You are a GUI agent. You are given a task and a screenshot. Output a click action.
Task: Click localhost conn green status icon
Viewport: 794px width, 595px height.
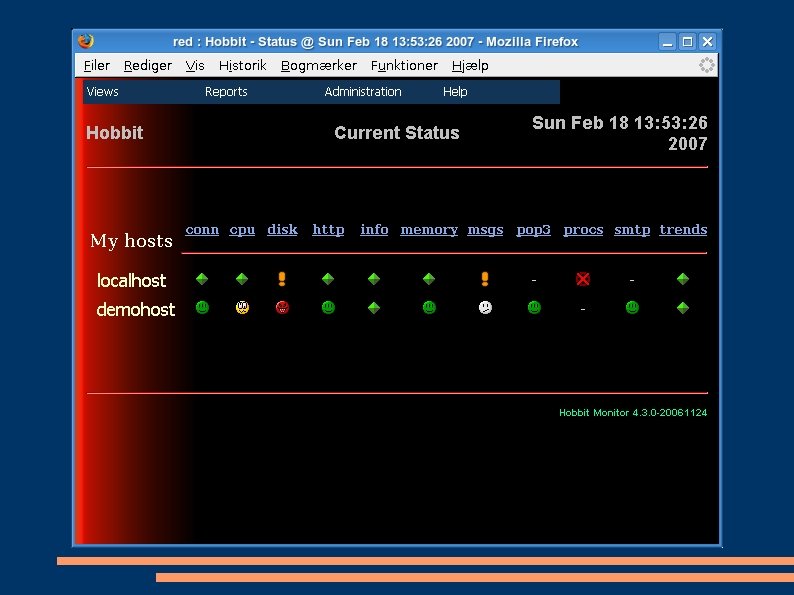coord(202,279)
